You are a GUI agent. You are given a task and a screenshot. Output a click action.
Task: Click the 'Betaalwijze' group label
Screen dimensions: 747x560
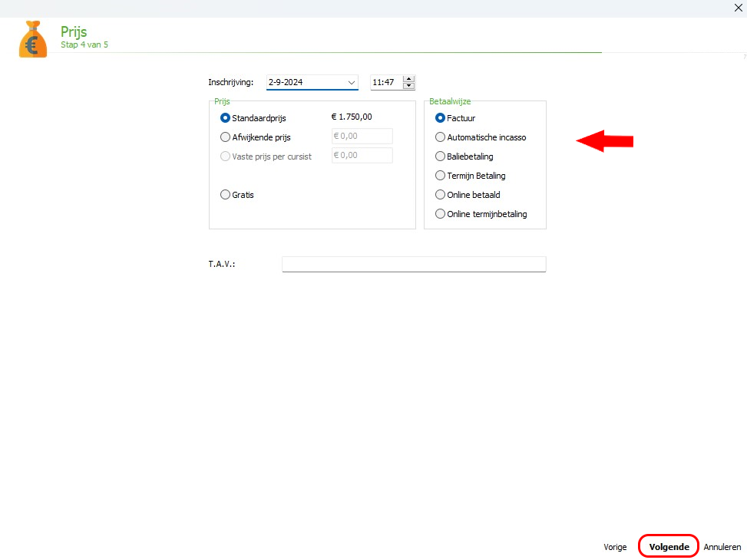tap(450, 101)
